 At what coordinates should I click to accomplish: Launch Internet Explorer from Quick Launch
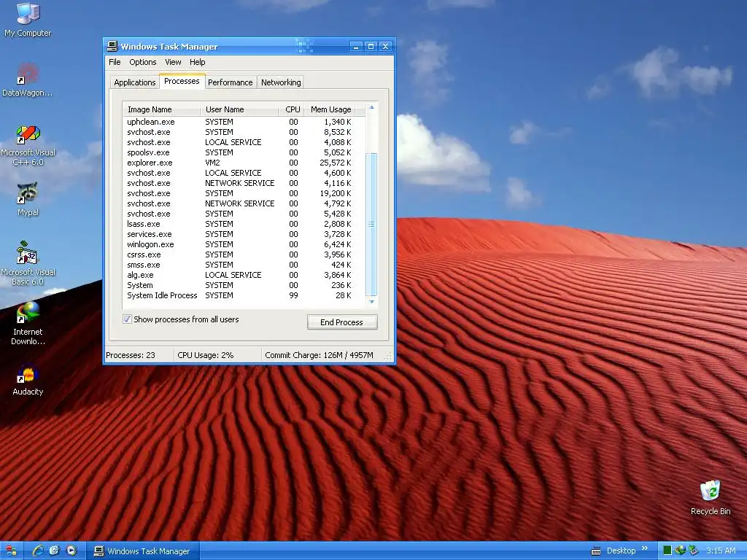[38, 551]
